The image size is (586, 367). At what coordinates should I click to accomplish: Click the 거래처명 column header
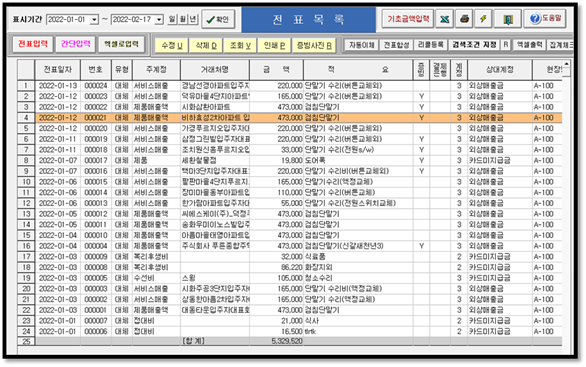pos(215,70)
